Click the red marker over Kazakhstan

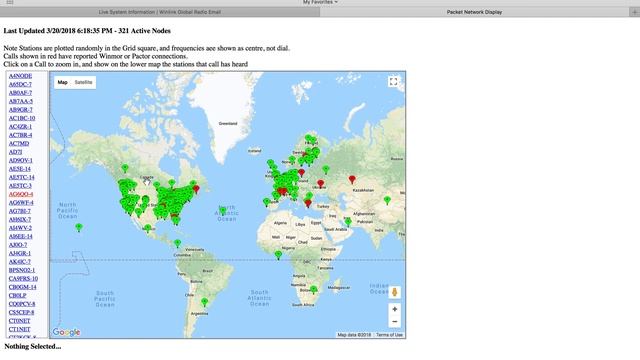click(352, 179)
